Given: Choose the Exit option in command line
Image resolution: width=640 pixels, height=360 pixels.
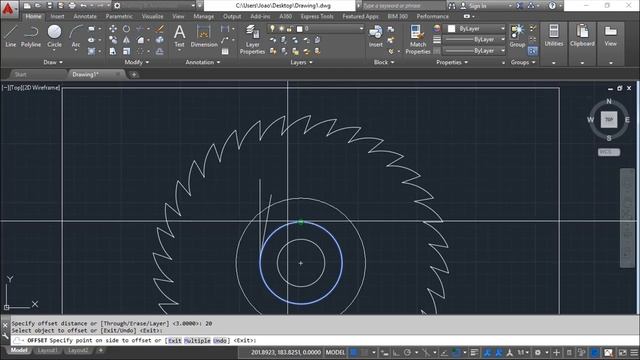Looking at the screenshot, I should [175, 340].
